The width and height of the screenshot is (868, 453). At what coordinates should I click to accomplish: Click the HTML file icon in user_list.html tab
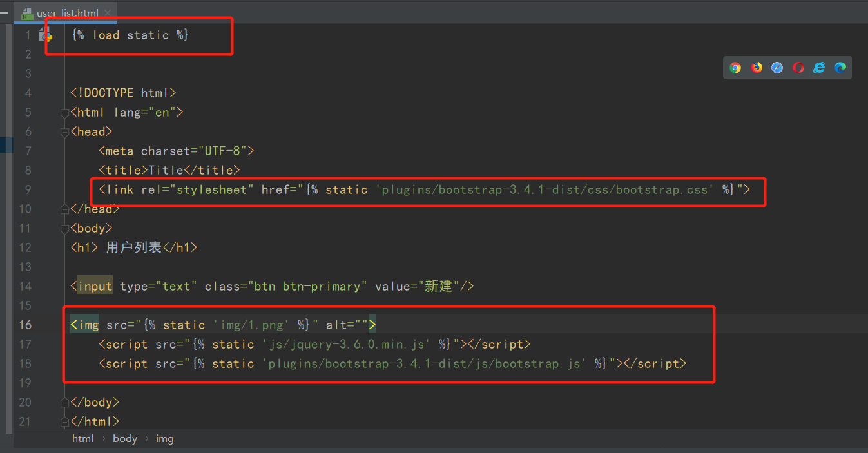(x=27, y=12)
